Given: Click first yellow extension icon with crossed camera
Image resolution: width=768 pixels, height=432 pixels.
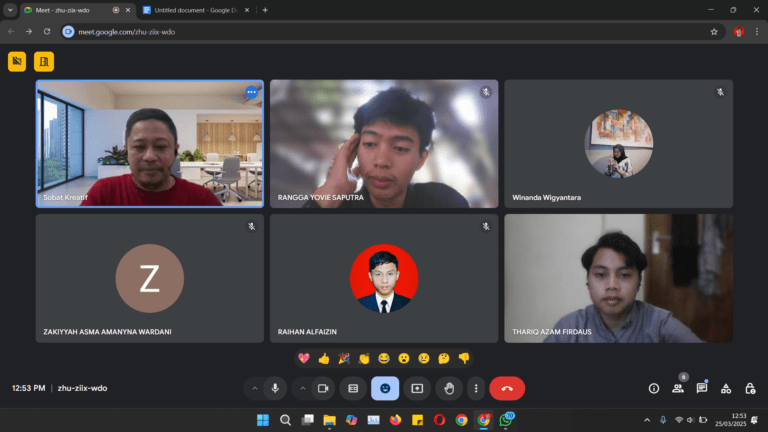Looking at the screenshot, I should pyautogui.click(x=17, y=62).
